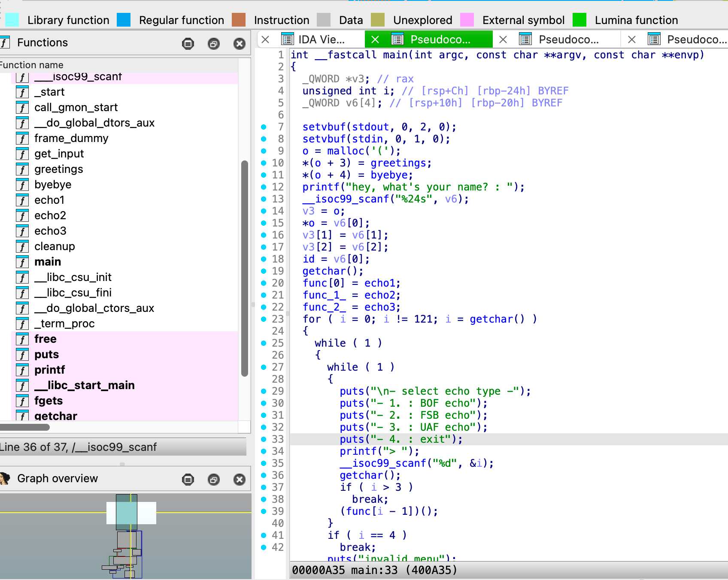Click the Functions panel float icon
This screenshot has width=728, height=580.
point(213,43)
